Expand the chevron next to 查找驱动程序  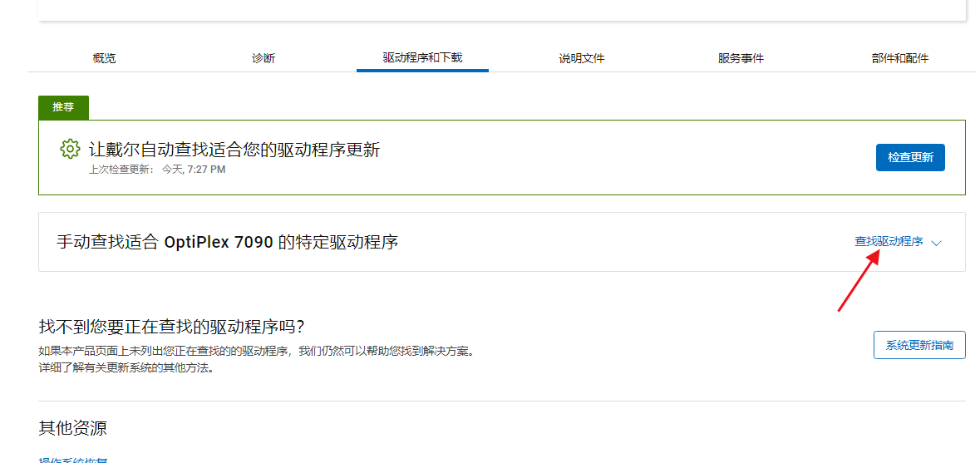tap(936, 243)
